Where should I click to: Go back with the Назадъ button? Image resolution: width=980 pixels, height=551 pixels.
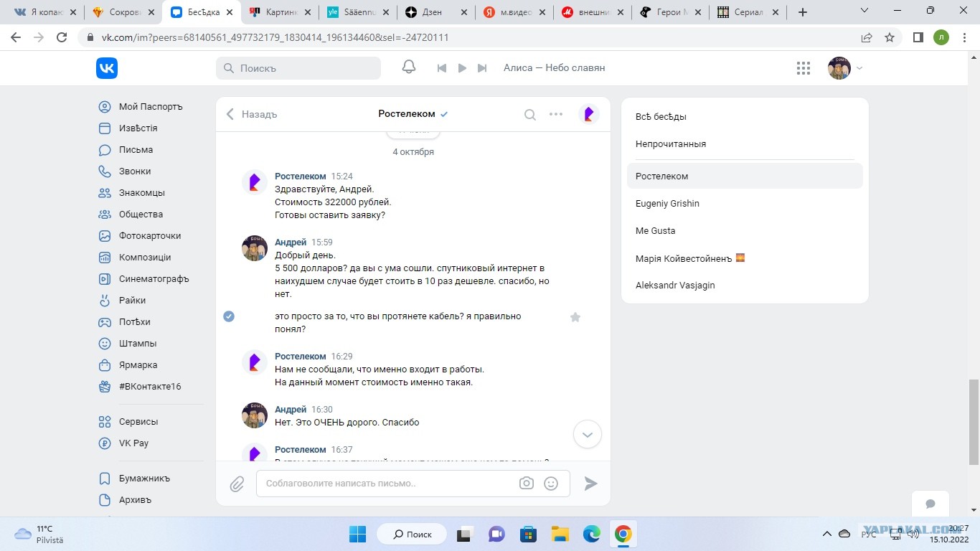[x=252, y=114]
